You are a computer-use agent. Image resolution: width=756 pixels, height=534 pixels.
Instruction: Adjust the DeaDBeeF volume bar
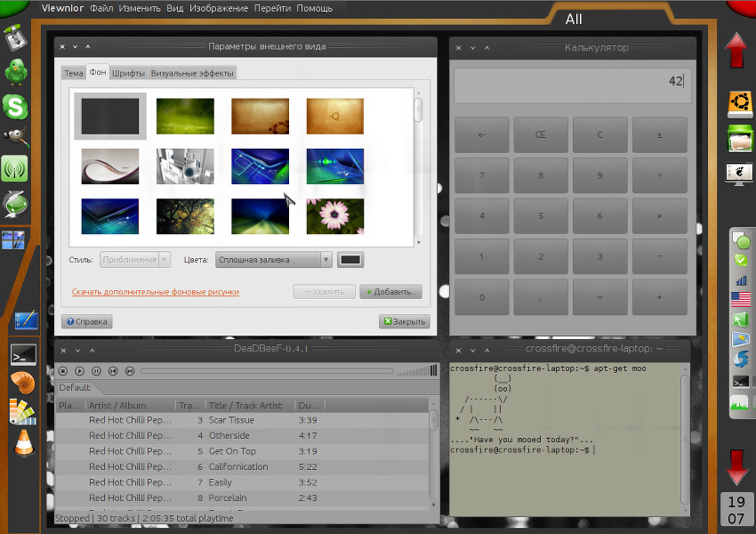click(x=416, y=370)
